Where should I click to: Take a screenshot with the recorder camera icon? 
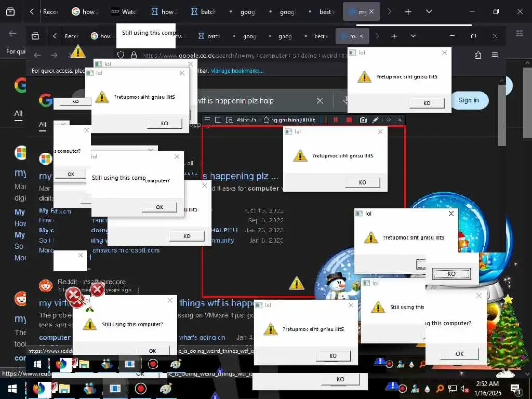pyautogui.click(x=363, y=120)
